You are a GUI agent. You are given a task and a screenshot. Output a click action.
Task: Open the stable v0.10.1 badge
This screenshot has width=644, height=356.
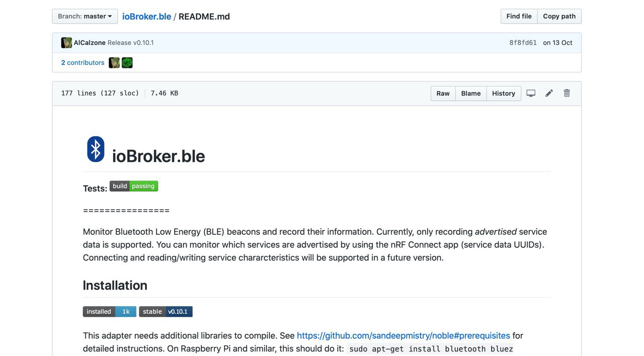166,312
